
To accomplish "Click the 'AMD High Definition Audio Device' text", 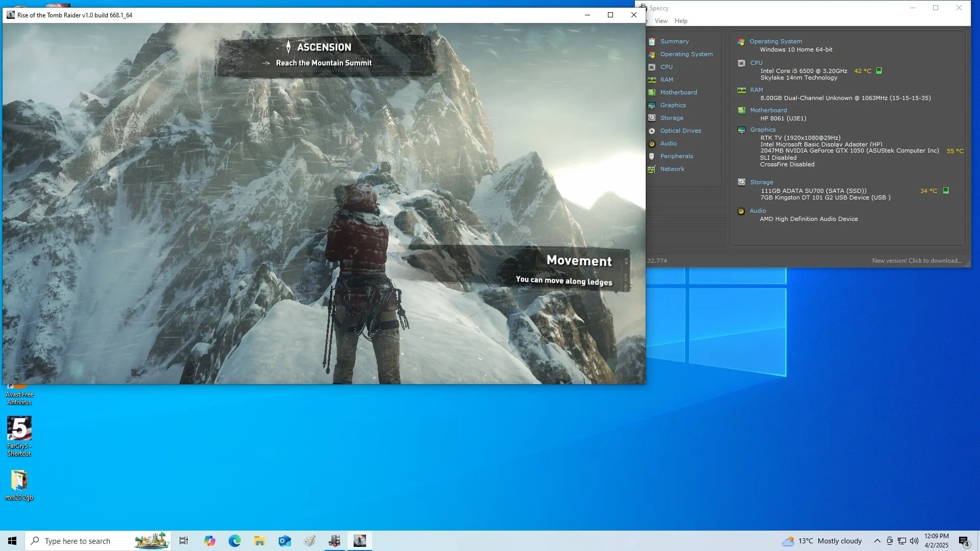I will [x=808, y=219].
